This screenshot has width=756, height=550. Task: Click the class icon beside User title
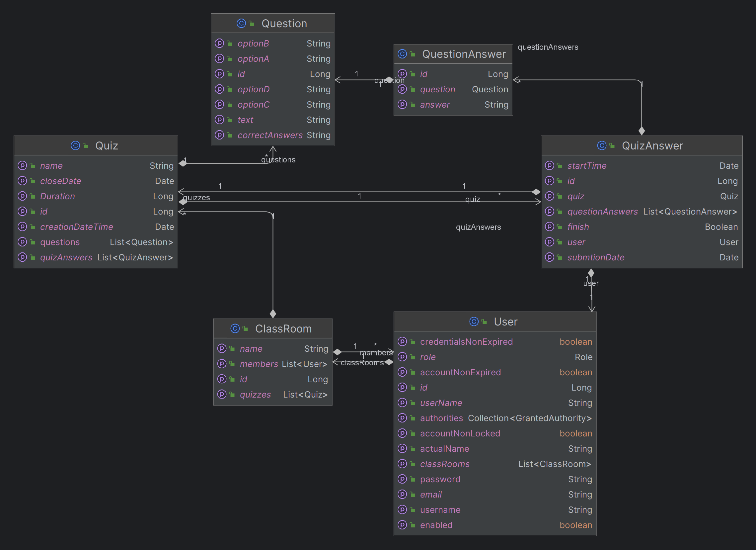pyautogui.click(x=474, y=321)
